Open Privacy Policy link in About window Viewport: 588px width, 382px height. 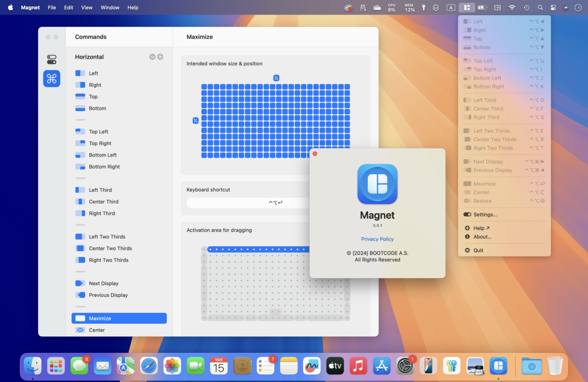377,239
